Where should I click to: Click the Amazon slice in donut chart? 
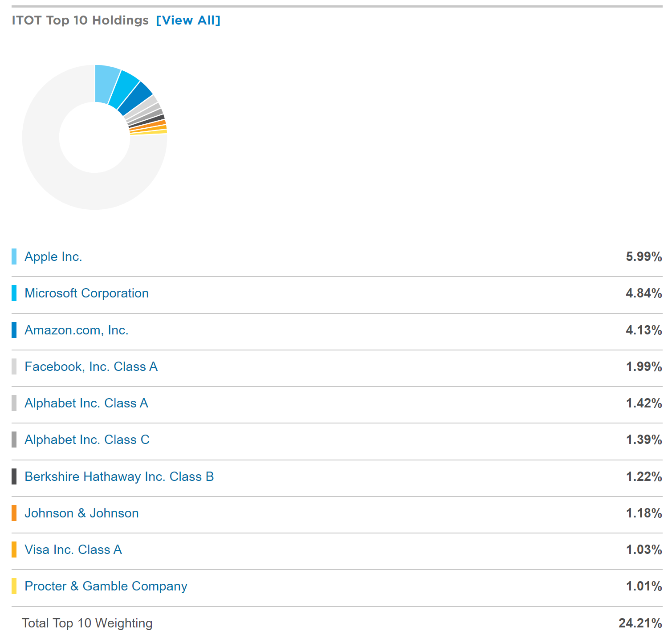pos(136,99)
